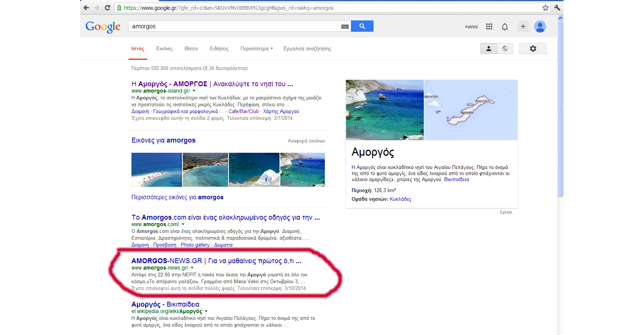Open the search settings gear icon
Screen dimensions: 644x335
click(533, 48)
